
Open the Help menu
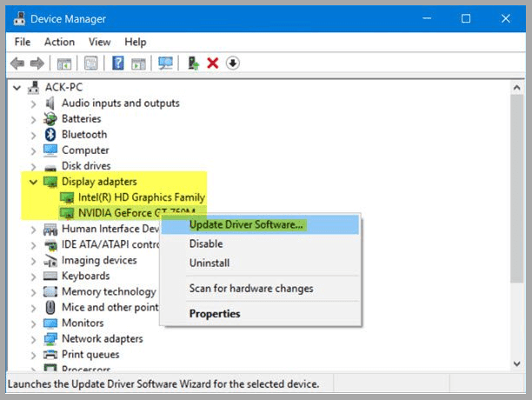(x=136, y=42)
